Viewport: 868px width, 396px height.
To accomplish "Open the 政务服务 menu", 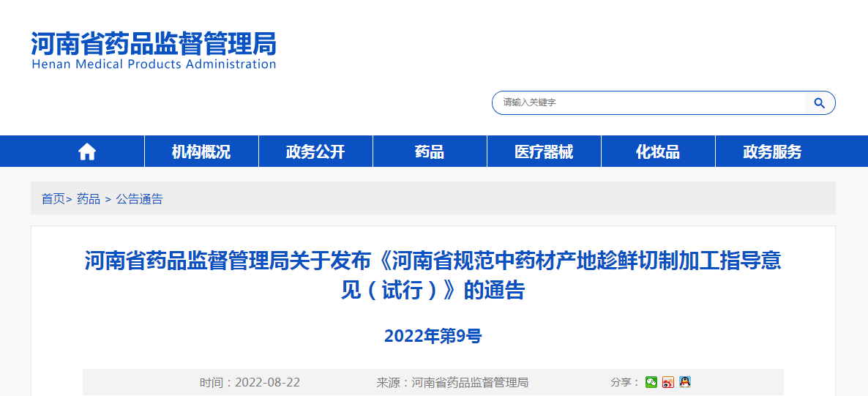I will coord(772,152).
